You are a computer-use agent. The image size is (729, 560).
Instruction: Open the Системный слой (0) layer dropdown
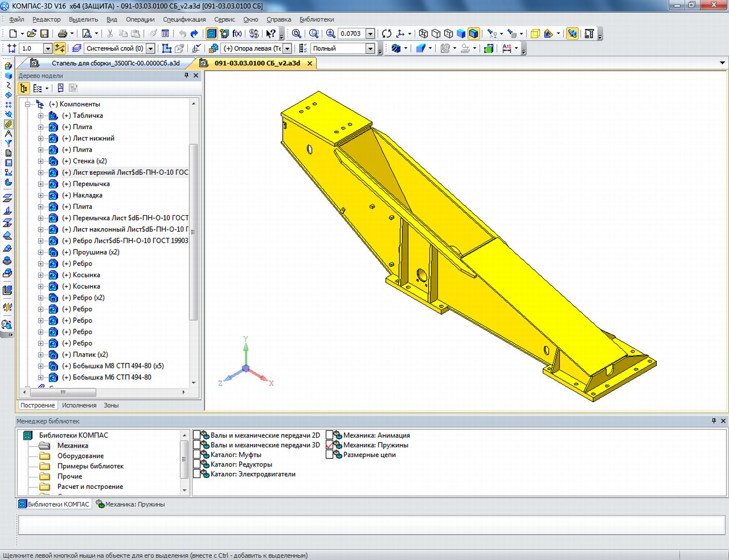click(150, 48)
